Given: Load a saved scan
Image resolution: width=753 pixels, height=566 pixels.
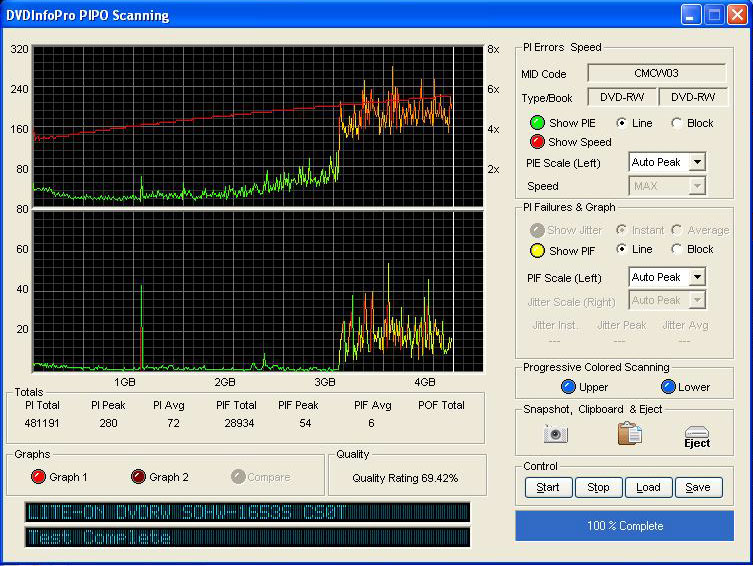Looking at the screenshot, I should coord(648,487).
